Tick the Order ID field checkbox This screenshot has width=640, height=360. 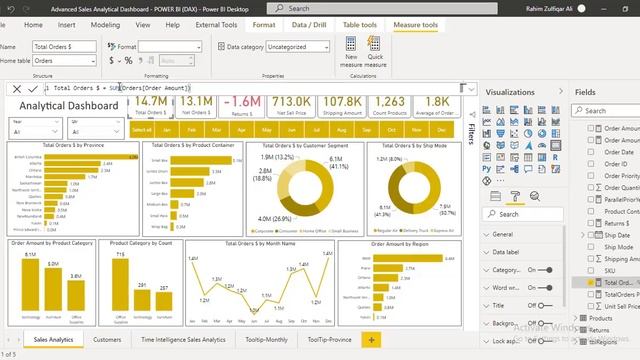591,164
